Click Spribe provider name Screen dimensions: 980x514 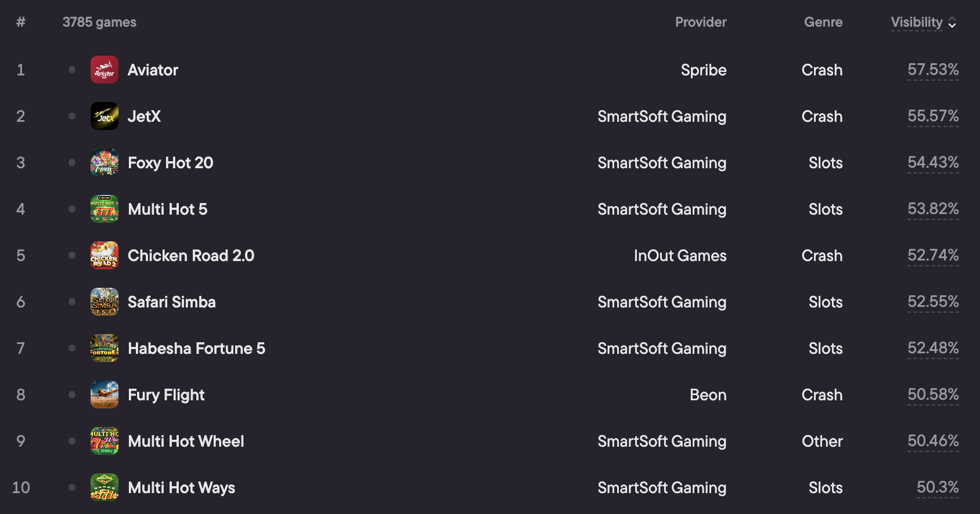click(704, 70)
